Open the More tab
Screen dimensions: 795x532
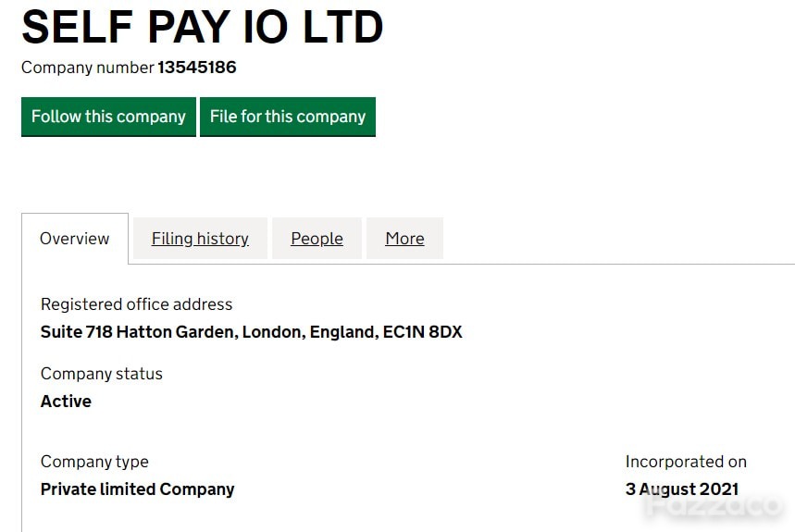click(404, 239)
